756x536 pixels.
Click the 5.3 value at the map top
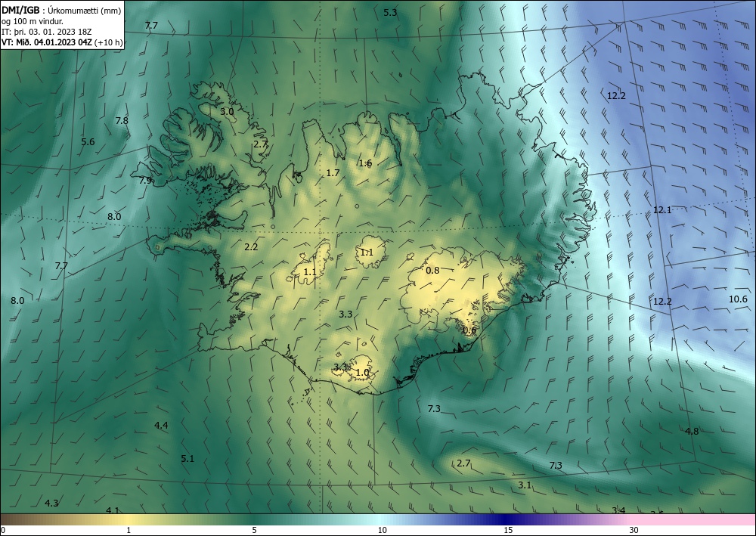(x=390, y=13)
